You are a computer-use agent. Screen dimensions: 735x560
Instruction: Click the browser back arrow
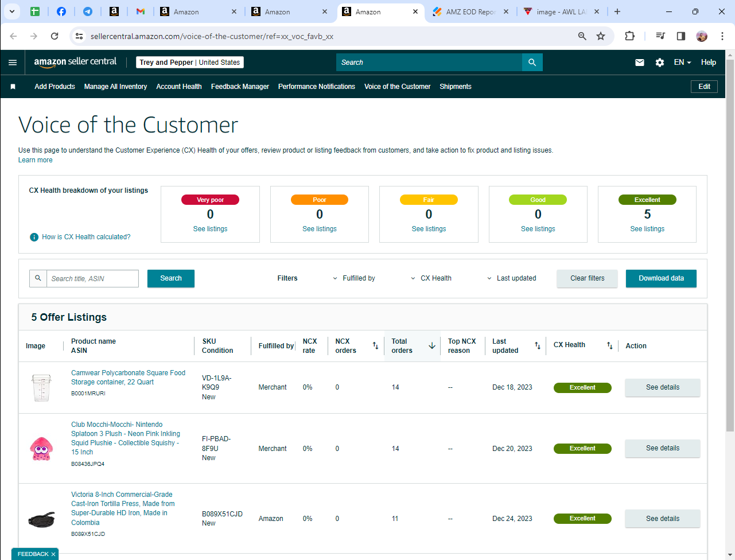[x=14, y=36]
